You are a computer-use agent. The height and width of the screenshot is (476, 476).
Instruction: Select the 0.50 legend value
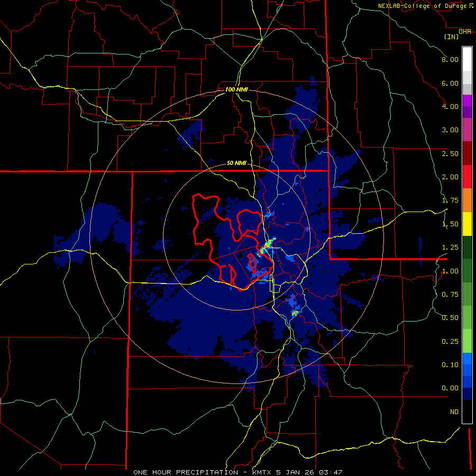pyautogui.click(x=450, y=318)
